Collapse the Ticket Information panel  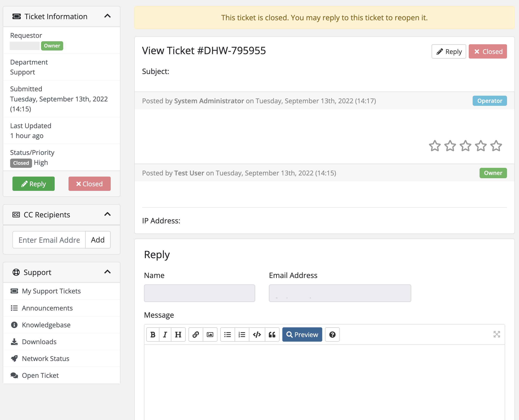(x=107, y=16)
